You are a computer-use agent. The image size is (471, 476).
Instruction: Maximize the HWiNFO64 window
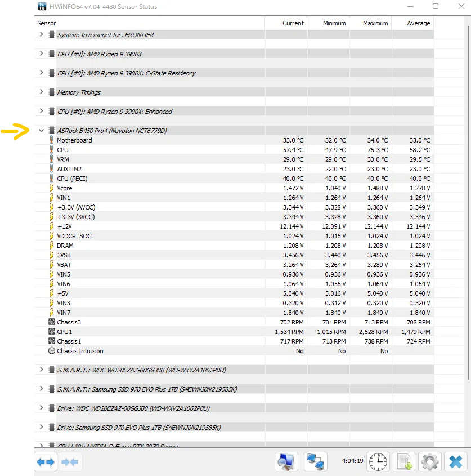pyautogui.click(x=436, y=6)
